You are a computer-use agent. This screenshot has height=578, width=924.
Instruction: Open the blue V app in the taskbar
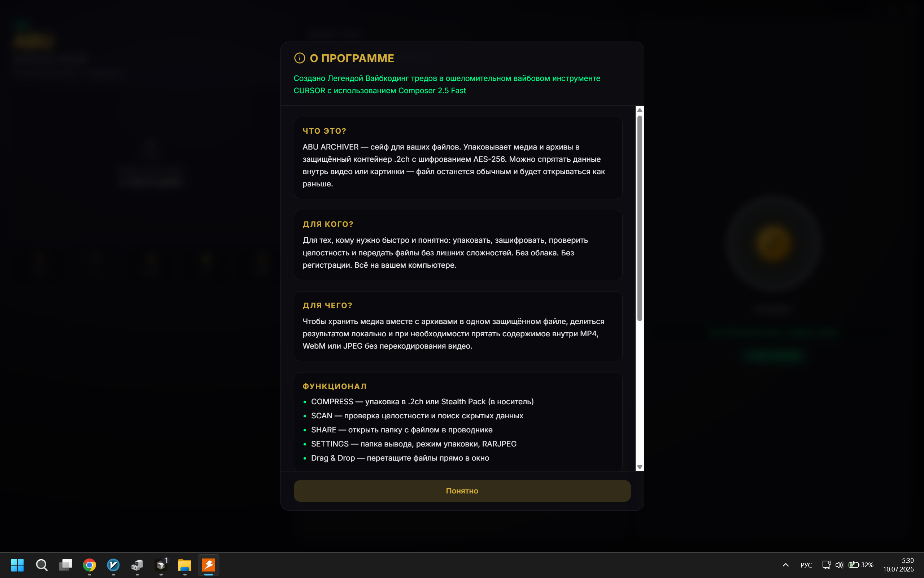pyautogui.click(x=113, y=565)
